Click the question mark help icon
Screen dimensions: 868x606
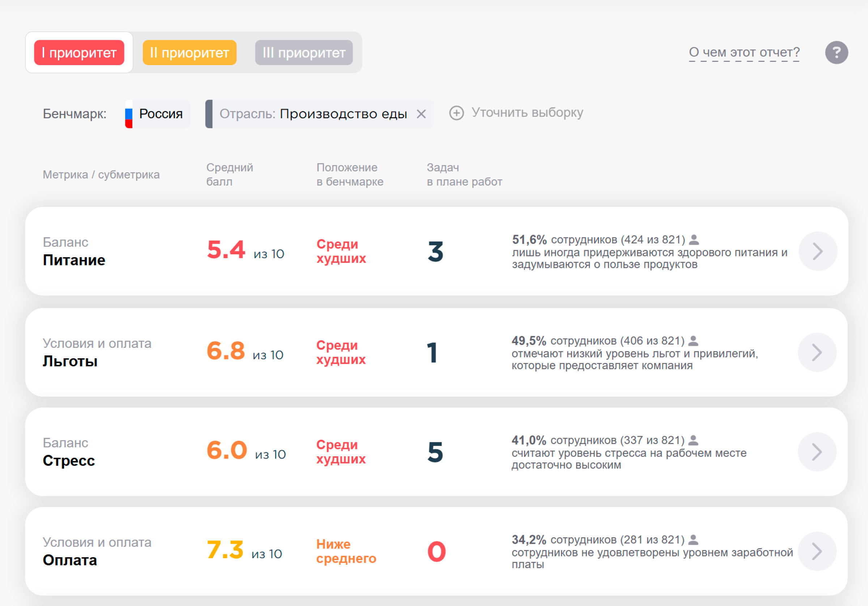click(836, 52)
